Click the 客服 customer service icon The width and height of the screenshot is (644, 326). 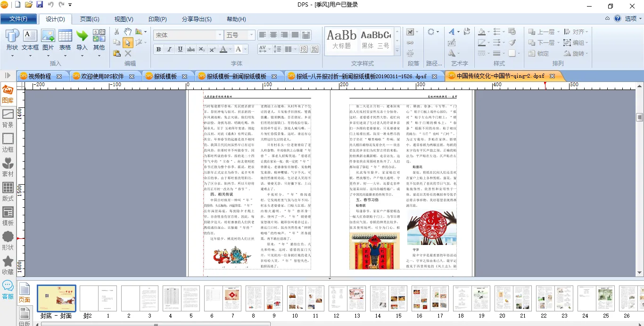coord(8,290)
